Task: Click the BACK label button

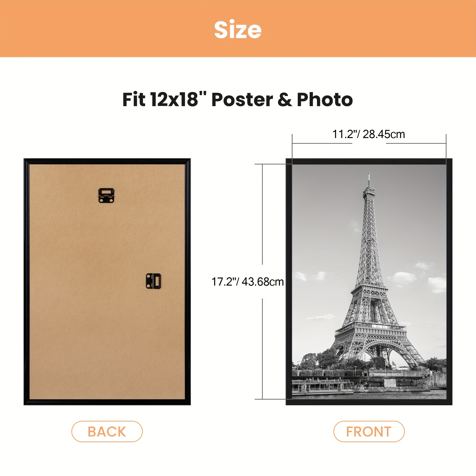Action: tap(107, 431)
